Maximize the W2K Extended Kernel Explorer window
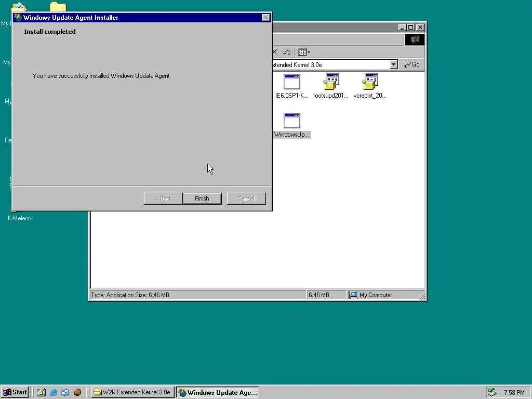The height and width of the screenshot is (399, 532). coord(410,28)
